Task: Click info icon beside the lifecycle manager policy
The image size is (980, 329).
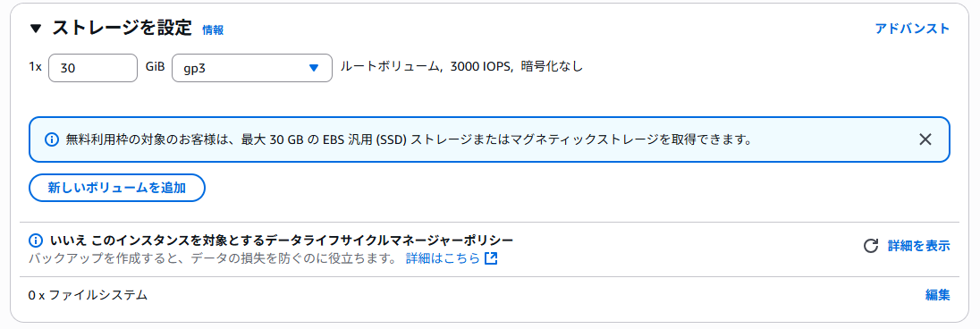Action: coord(36,240)
